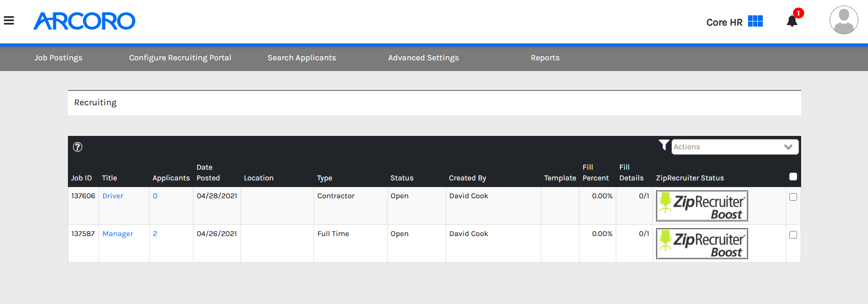Sort by the Title column header
This screenshot has width=868, height=304.
coord(109,178)
